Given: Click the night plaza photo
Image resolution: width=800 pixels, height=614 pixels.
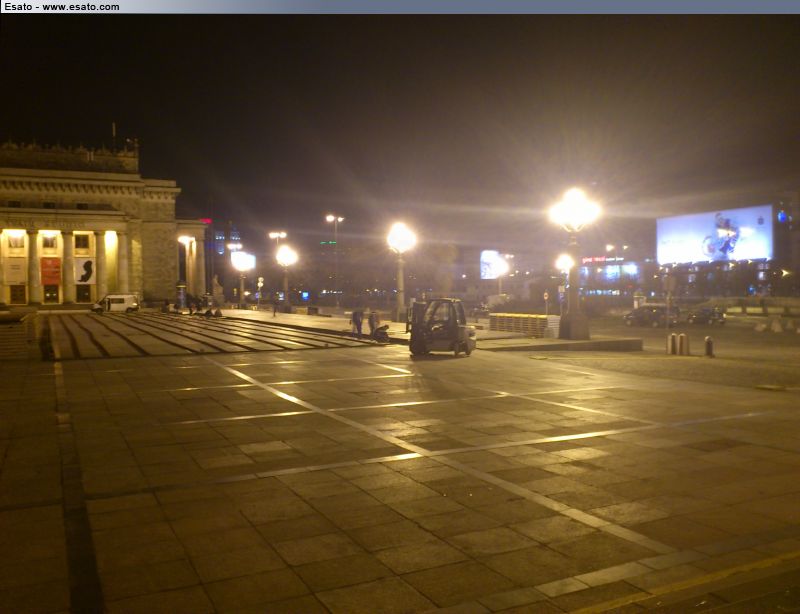Looking at the screenshot, I should tap(400, 314).
